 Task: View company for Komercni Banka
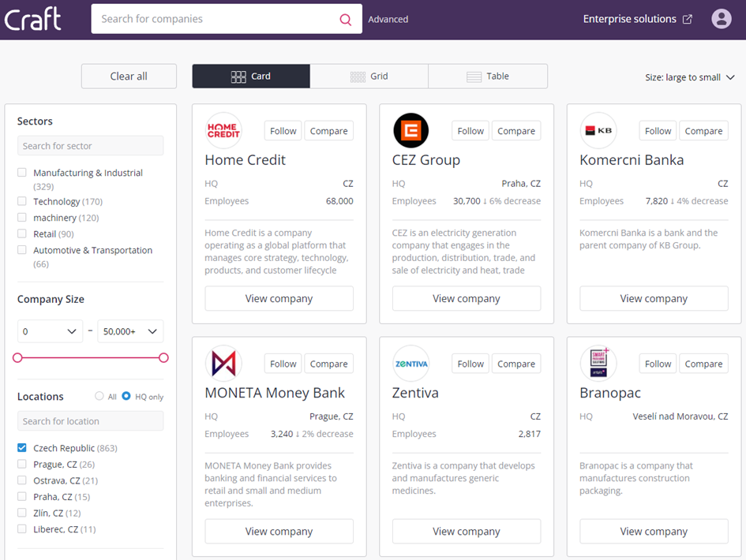pos(654,299)
